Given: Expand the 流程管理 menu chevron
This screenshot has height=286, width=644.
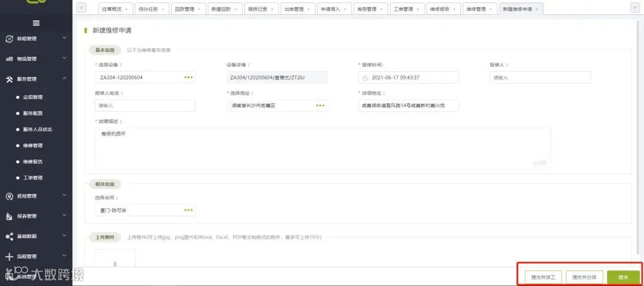Looking at the screenshot, I should tap(64, 256).
